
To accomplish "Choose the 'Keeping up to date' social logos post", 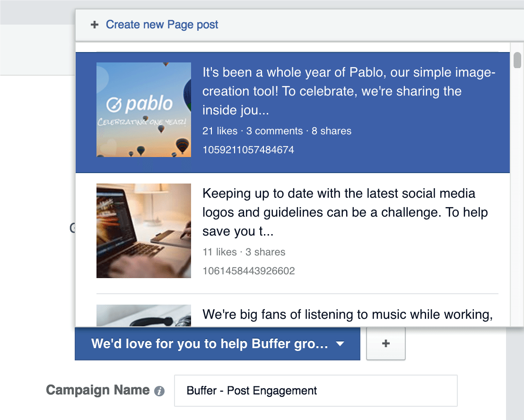I will point(345,212).
